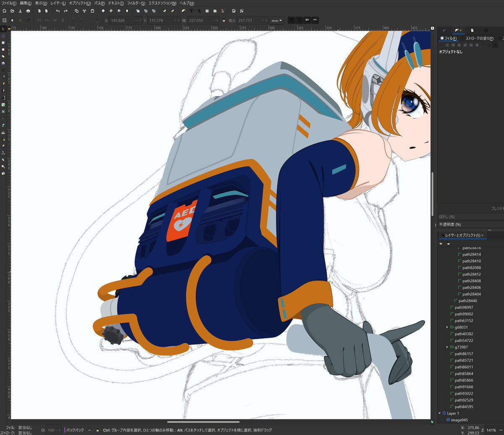Image resolution: width=504 pixels, height=435 pixels.
Task: Select the Node edit tool
Action: pos(3,36)
